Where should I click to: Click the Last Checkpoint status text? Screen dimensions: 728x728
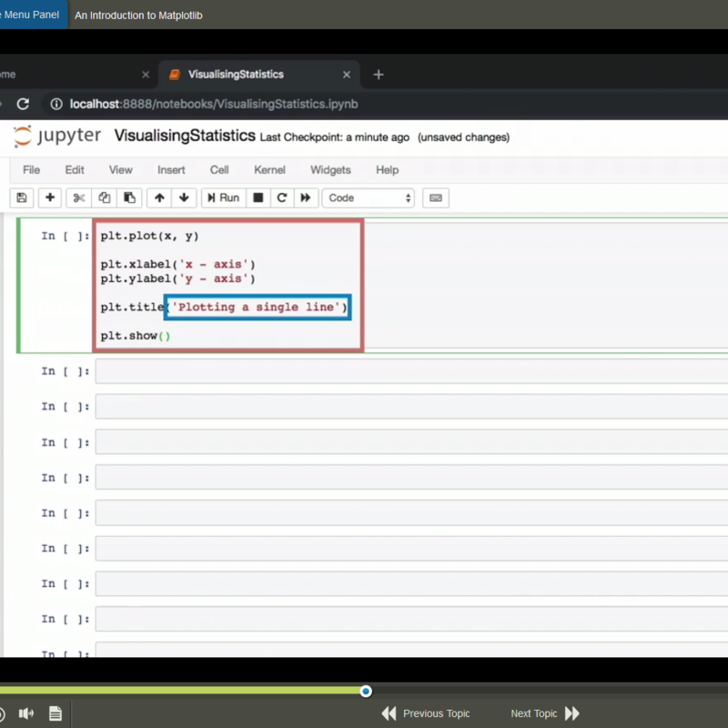334,137
